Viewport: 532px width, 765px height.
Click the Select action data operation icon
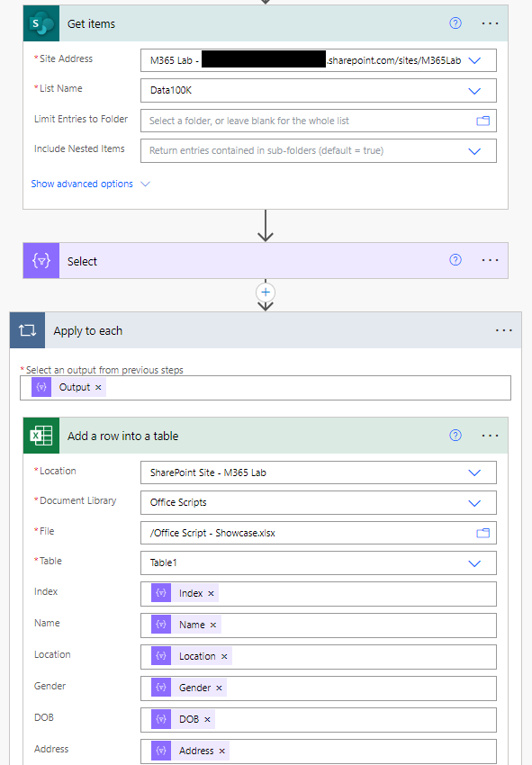click(41, 261)
